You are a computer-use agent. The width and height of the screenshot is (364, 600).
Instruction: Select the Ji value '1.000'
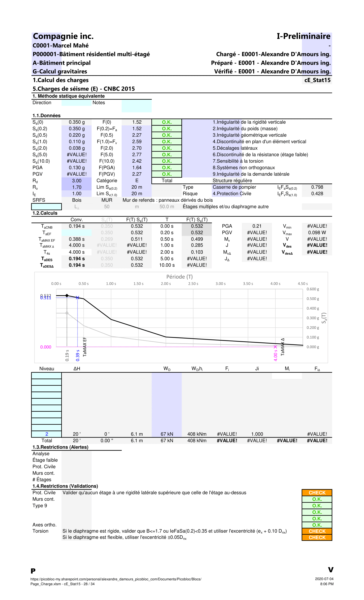[x=257, y=434]
